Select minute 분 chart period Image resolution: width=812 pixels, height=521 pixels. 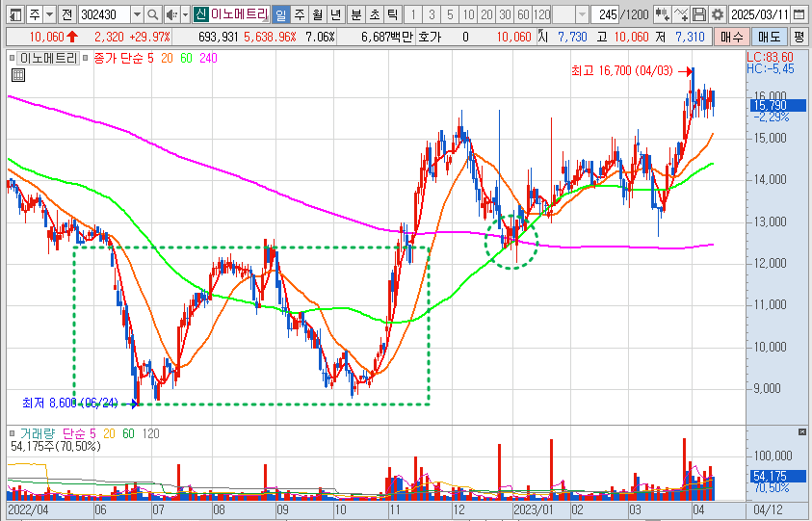(x=356, y=14)
